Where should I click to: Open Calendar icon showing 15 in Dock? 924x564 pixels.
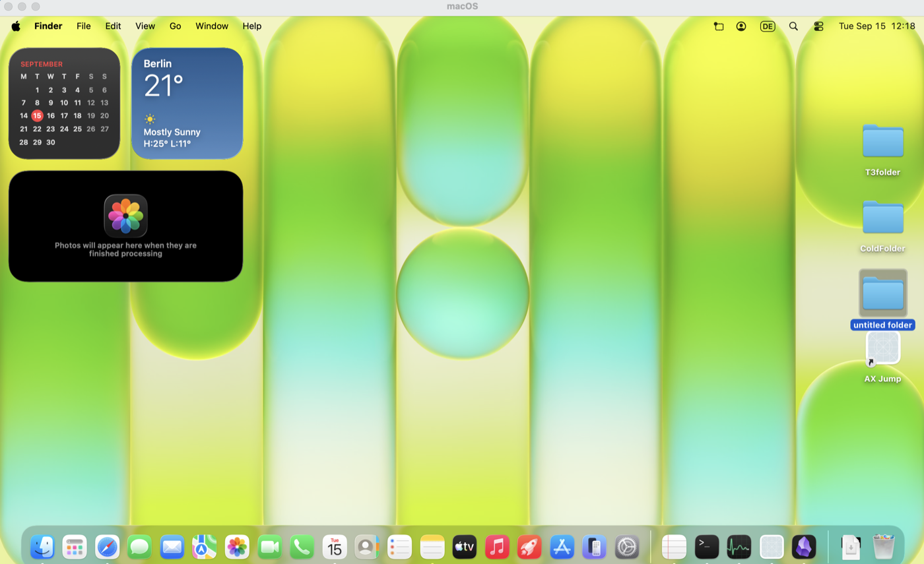(335, 547)
